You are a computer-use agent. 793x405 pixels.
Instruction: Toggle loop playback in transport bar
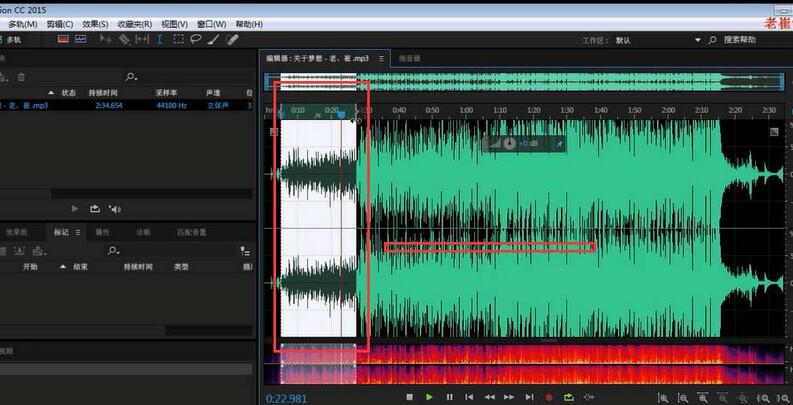tap(569, 397)
